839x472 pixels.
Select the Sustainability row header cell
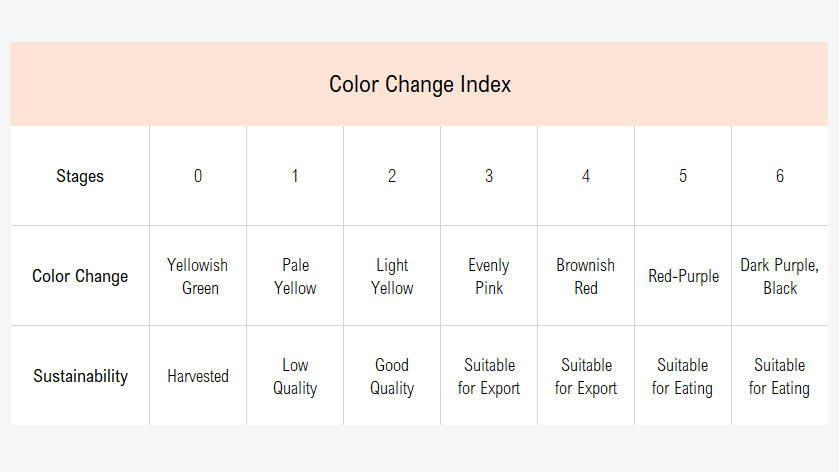(80, 376)
